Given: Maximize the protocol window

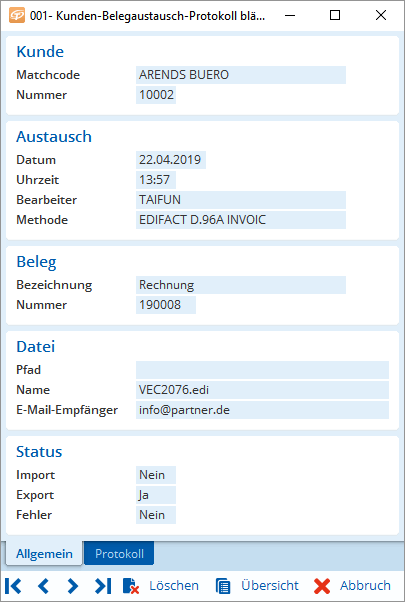Looking at the screenshot, I should [335, 15].
